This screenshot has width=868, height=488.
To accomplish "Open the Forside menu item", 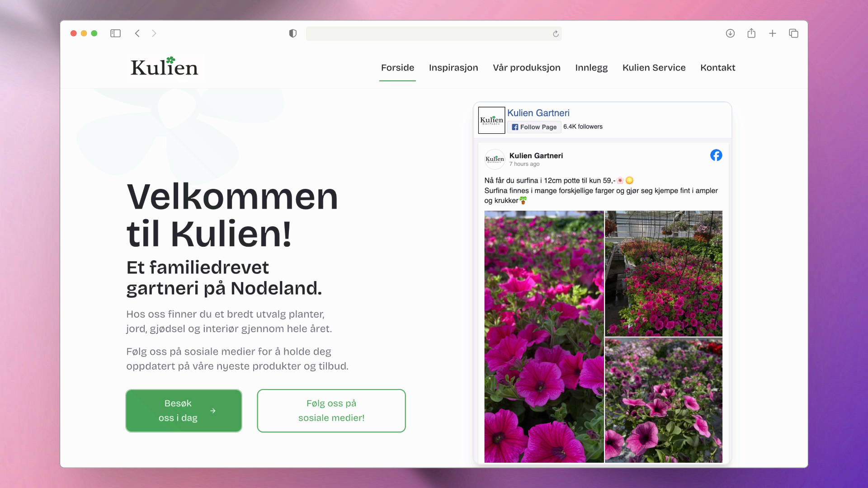I will (397, 68).
